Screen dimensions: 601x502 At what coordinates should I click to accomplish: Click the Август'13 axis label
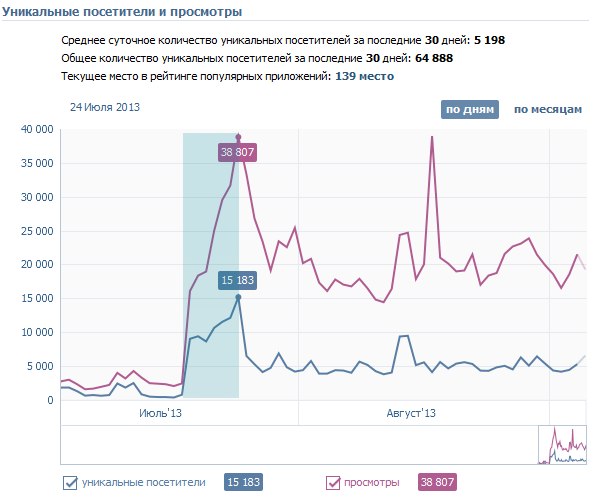point(411,412)
